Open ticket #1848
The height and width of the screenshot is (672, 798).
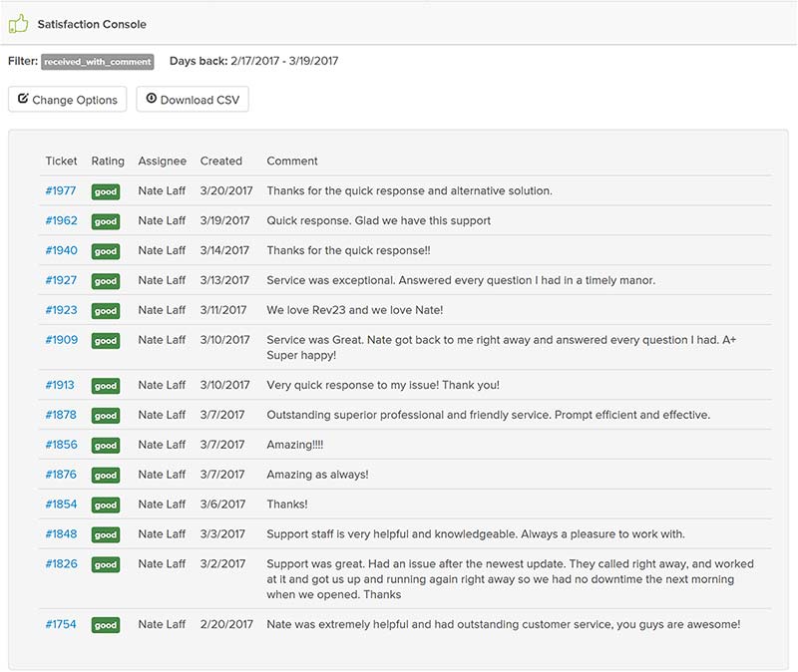tap(61, 534)
